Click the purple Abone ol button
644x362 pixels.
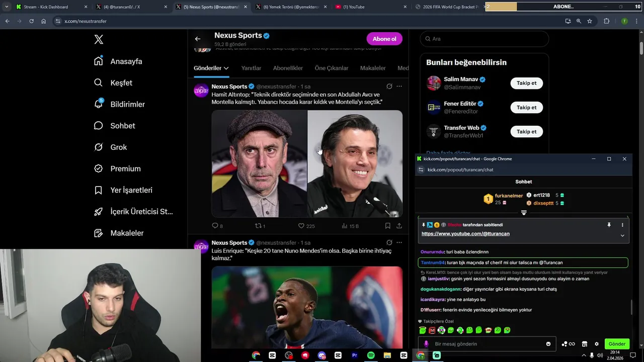click(384, 39)
